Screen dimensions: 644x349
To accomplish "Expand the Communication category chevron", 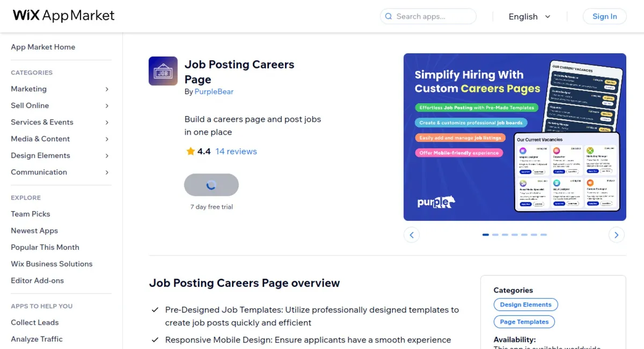I will point(107,172).
